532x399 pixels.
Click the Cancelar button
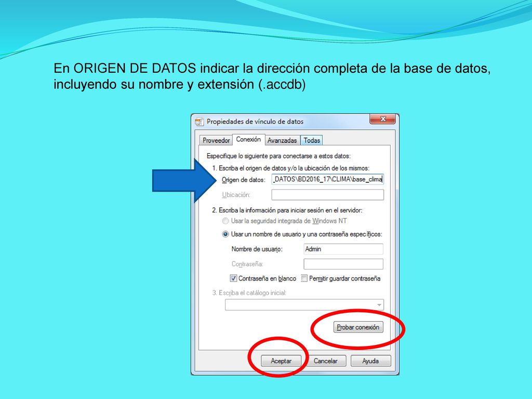click(x=326, y=361)
